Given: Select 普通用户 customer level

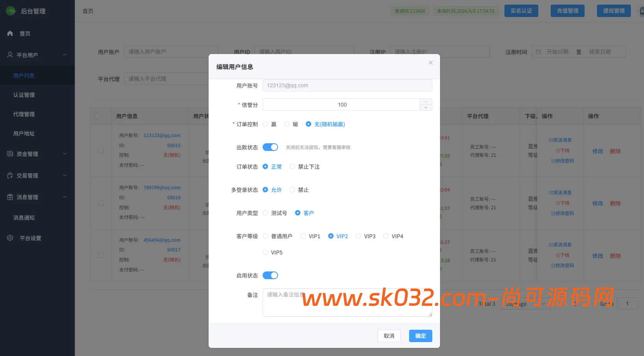Looking at the screenshot, I should click(278, 236).
